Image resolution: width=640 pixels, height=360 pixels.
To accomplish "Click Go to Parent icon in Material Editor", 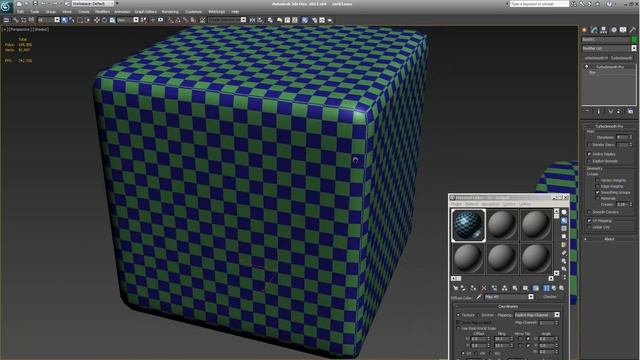I will point(553,288).
